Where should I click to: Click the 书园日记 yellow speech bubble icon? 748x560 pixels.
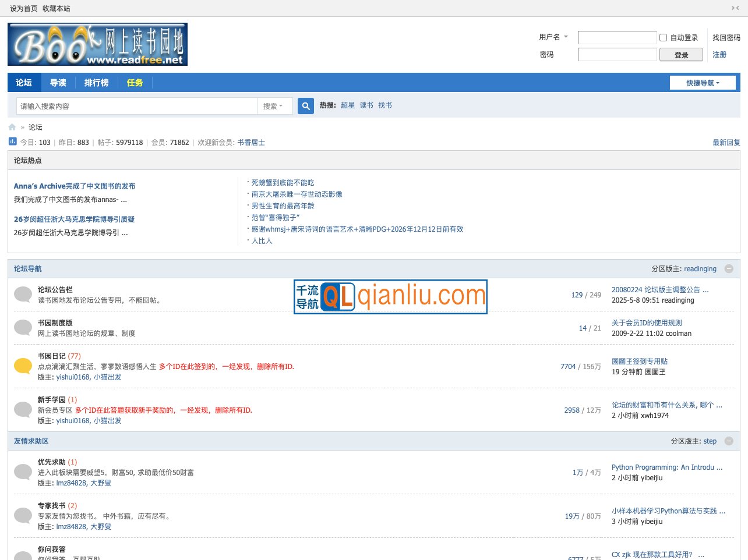click(x=23, y=366)
